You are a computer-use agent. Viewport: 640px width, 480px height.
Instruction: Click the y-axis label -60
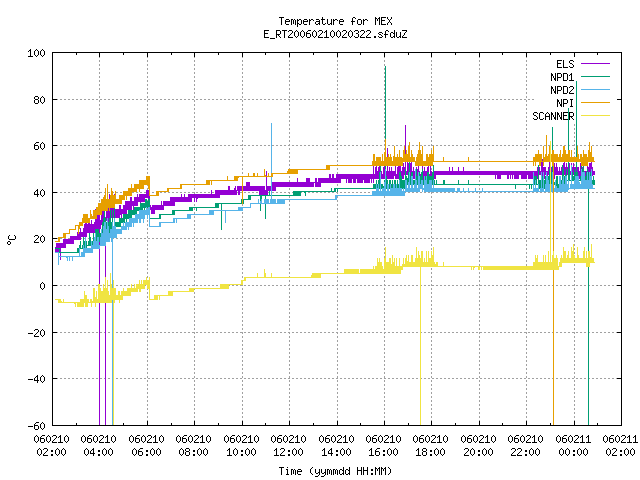point(36,426)
